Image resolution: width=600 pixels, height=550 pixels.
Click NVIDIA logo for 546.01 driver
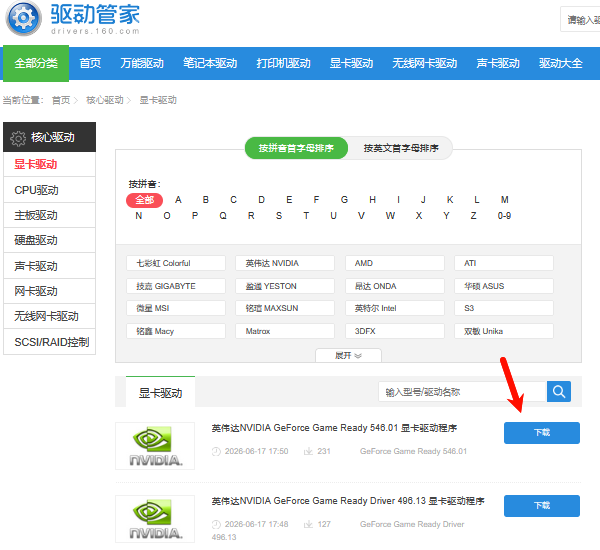click(x=155, y=446)
